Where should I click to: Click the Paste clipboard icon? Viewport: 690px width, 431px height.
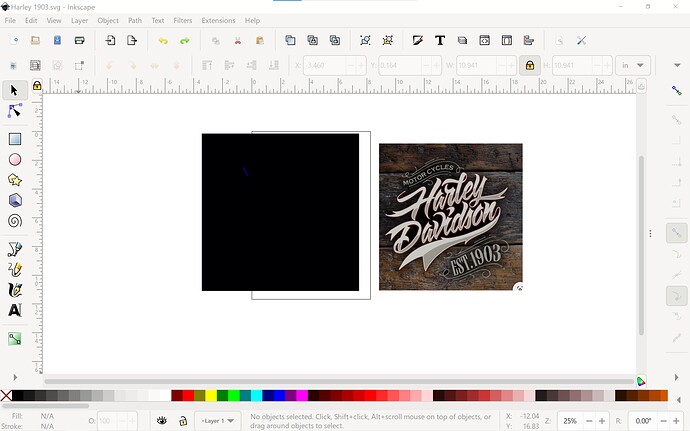(260, 41)
